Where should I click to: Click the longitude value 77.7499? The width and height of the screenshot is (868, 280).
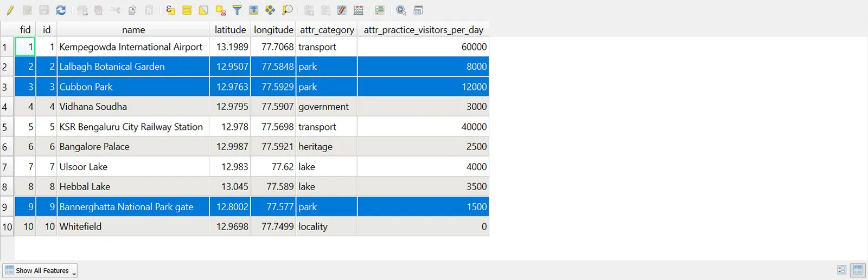coord(273,226)
